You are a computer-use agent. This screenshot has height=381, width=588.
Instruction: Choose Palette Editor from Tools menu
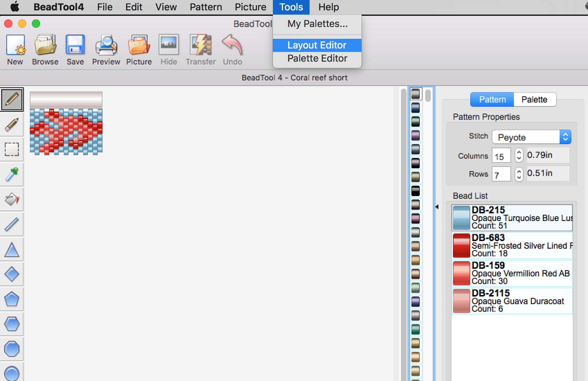(317, 58)
